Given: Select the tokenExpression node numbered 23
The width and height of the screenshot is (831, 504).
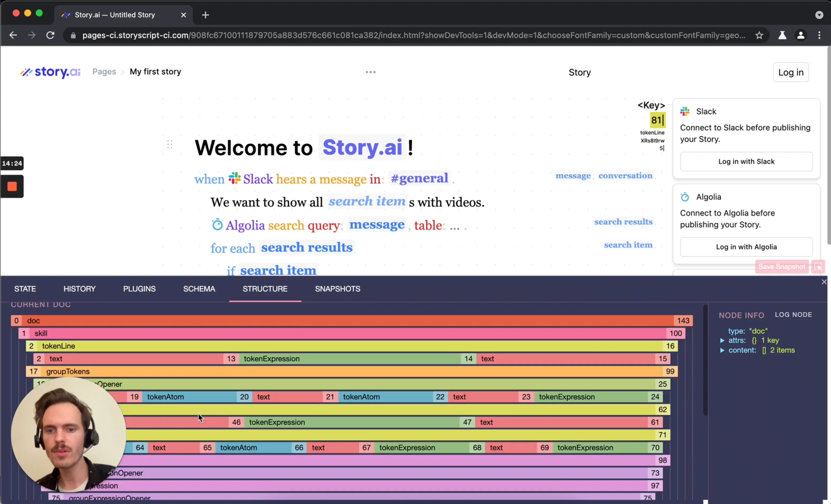Looking at the screenshot, I should 591,397.
